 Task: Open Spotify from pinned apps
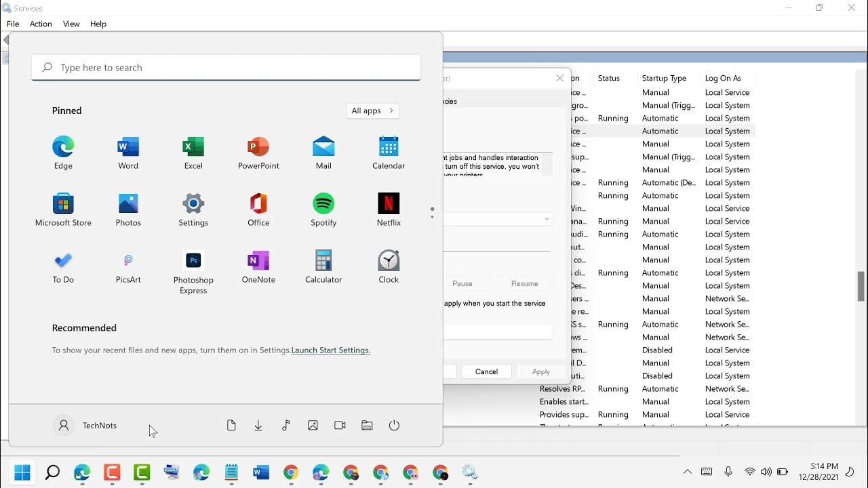tap(323, 209)
